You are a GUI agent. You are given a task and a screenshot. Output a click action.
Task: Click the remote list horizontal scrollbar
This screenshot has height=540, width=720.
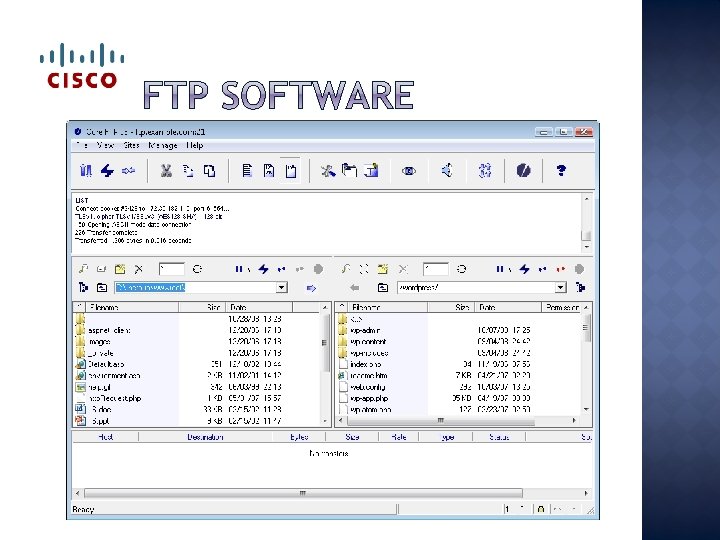coord(457,420)
